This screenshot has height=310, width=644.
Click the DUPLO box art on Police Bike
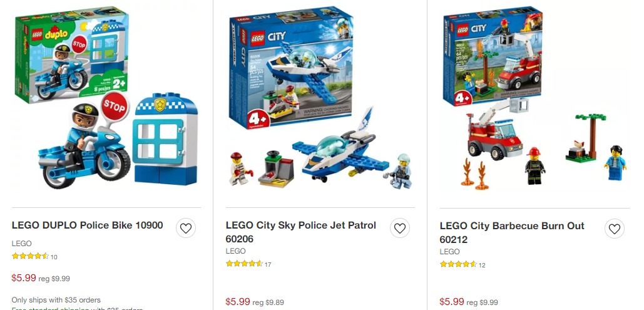point(72,54)
